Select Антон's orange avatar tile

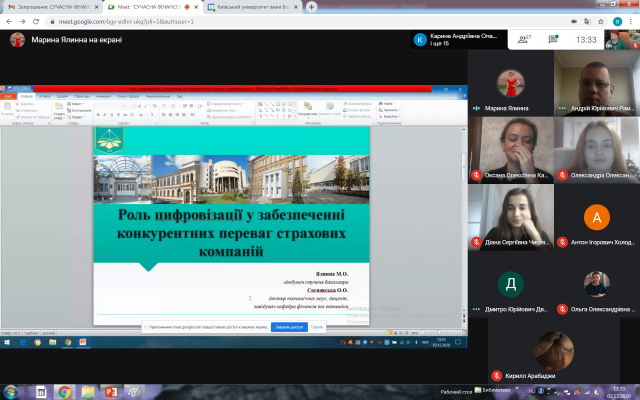pos(596,217)
